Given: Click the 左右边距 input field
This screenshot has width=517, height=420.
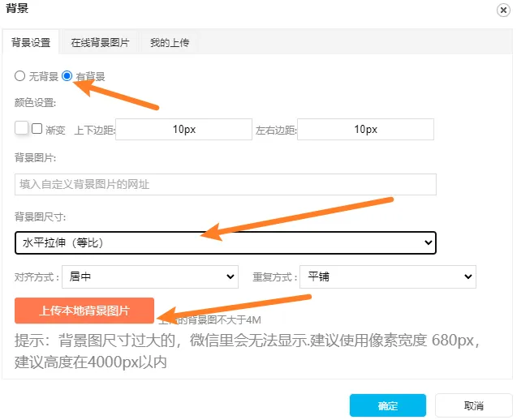Looking at the screenshot, I should pos(365,129).
